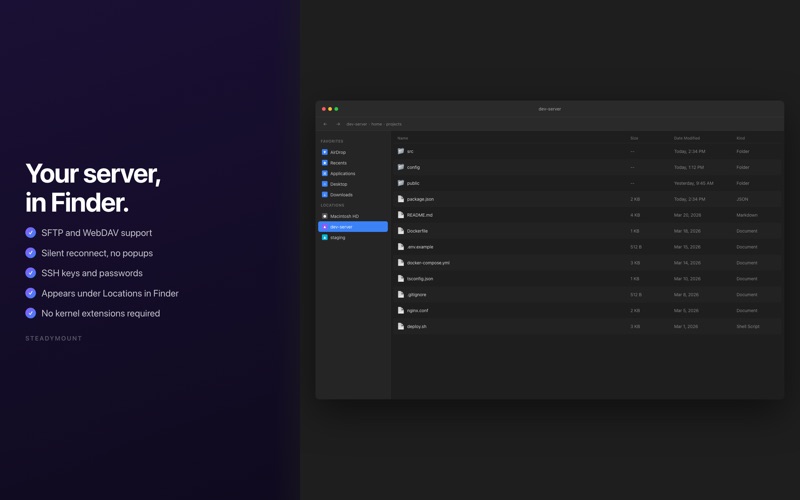Screen dimensions: 800x500
Task: Click the 'Silent reconnect, no popups' text
Action: pos(97,253)
